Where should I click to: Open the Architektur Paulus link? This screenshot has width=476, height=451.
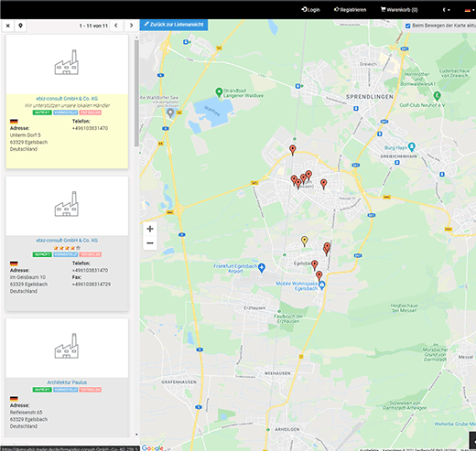coord(67,382)
